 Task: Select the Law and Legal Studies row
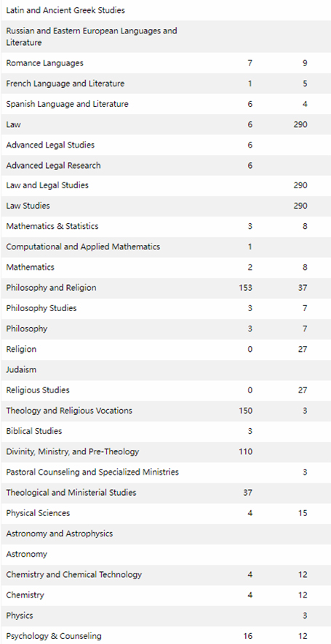coord(166,185)
